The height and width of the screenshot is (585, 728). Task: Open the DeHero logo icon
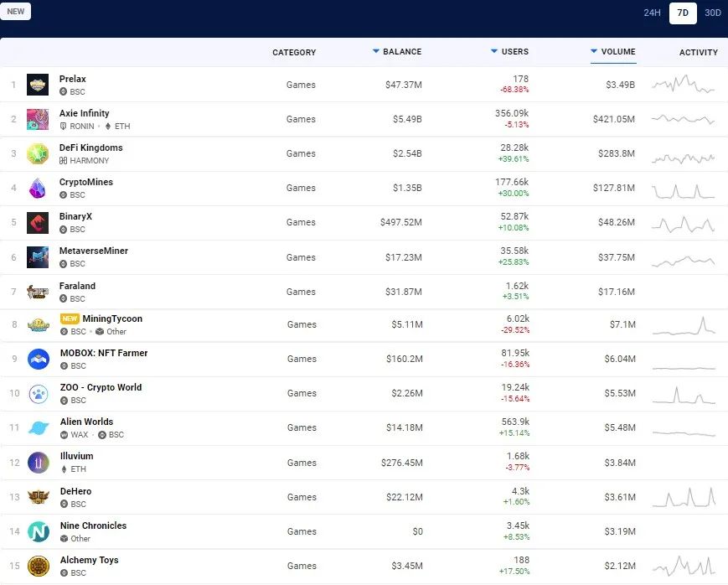39,497
